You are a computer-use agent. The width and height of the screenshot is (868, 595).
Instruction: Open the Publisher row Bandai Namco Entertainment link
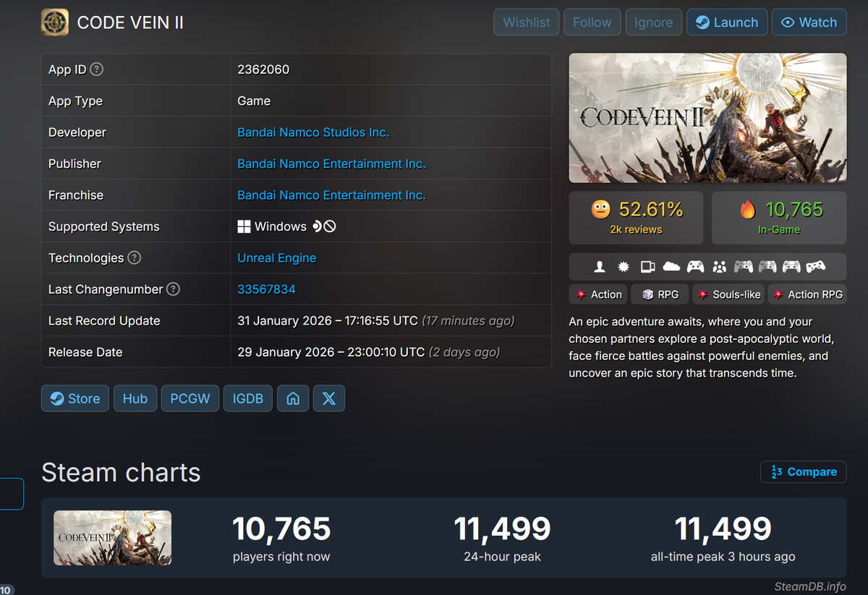pos(331,164)
